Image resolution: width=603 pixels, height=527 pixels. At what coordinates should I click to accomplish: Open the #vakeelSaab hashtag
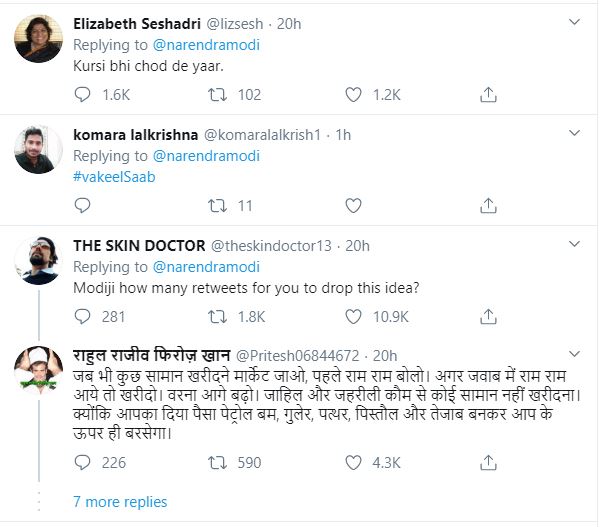point(115,176)
